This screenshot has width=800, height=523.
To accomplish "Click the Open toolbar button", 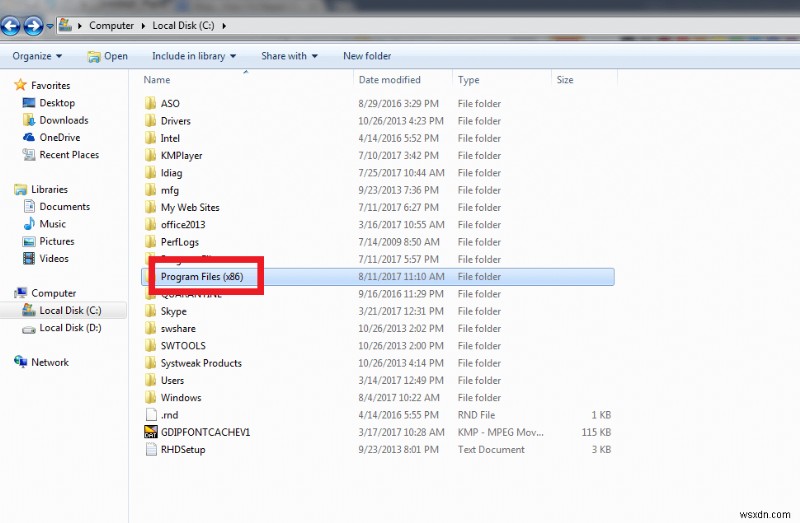I will pyautogui.click(x=108, y=56).
